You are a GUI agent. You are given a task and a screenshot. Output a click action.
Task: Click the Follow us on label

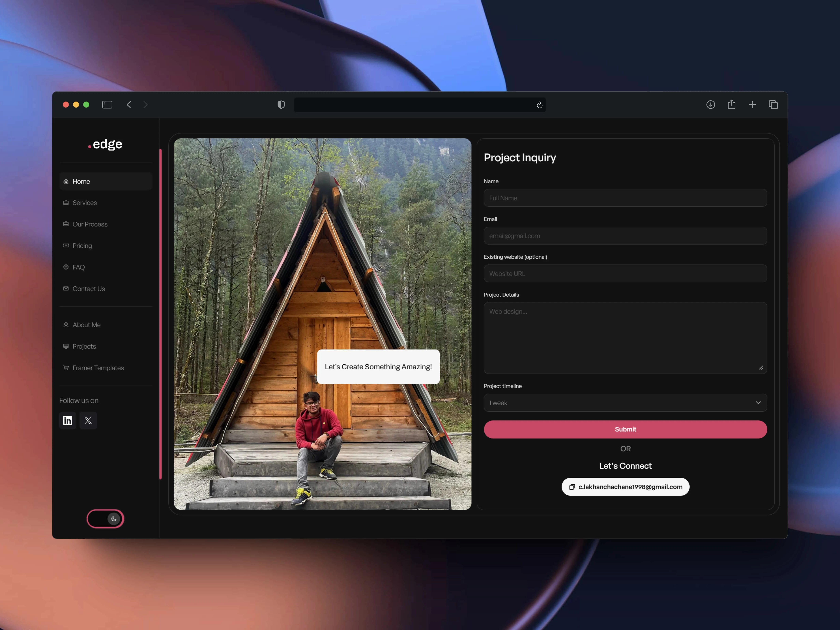click(x=79, y=400)
